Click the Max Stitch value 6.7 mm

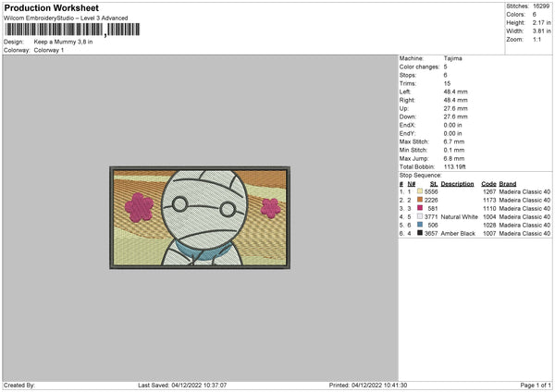(454, 141)
